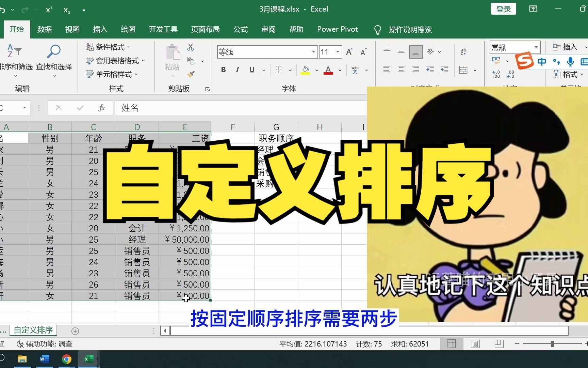Click the accounting number format money icon
The image size is (588, 368).
click(x=496, y=60)
